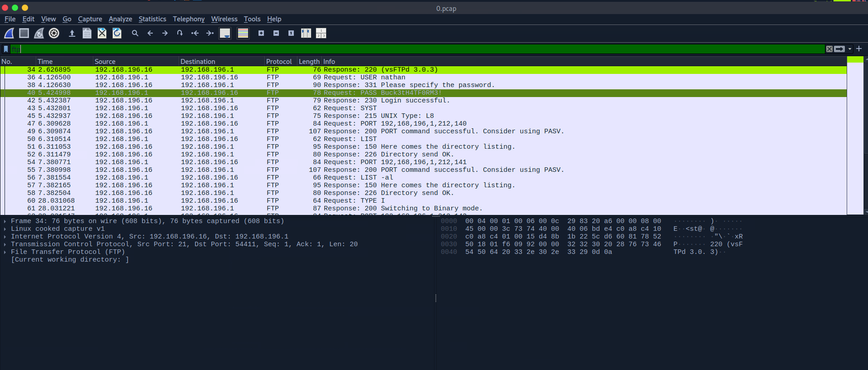868x370 pixels.
Task: Go back in packet history
Action: click(150, 33)
